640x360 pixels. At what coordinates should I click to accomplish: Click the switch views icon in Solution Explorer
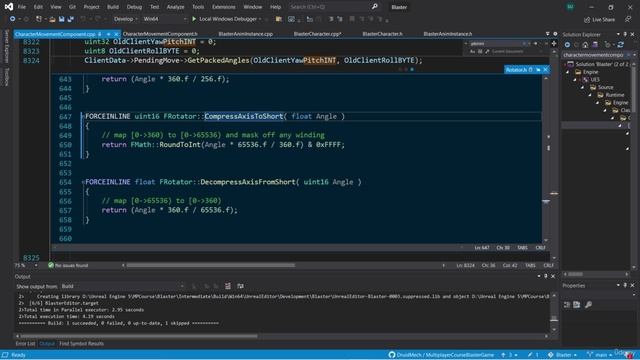[595, 44]
